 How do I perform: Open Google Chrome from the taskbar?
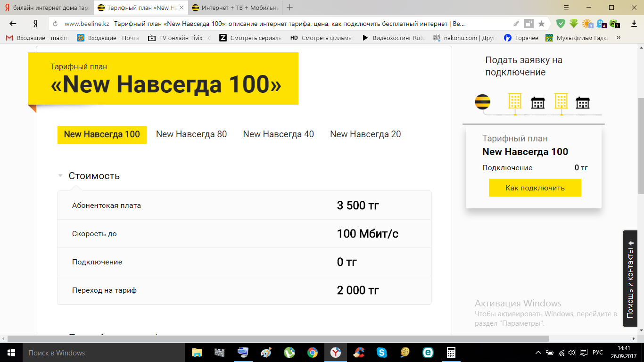point(312,353)
